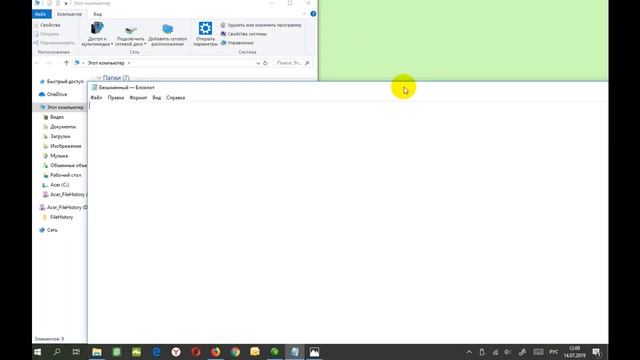Image resolution: width=640 pixels, height=360 pixels.
Task: Open Notepad 'Файл' menu
Action: coord(96,98)
